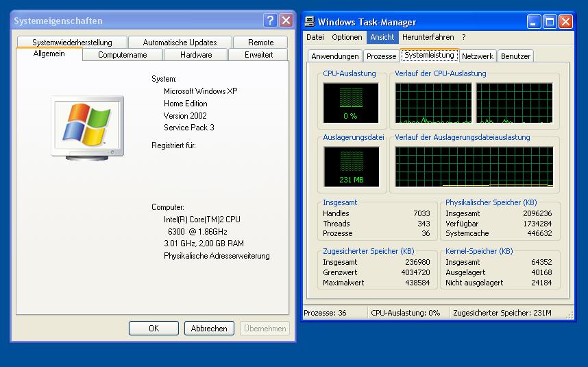Click the Systemcache value 446632

click(x=539, y=233)
